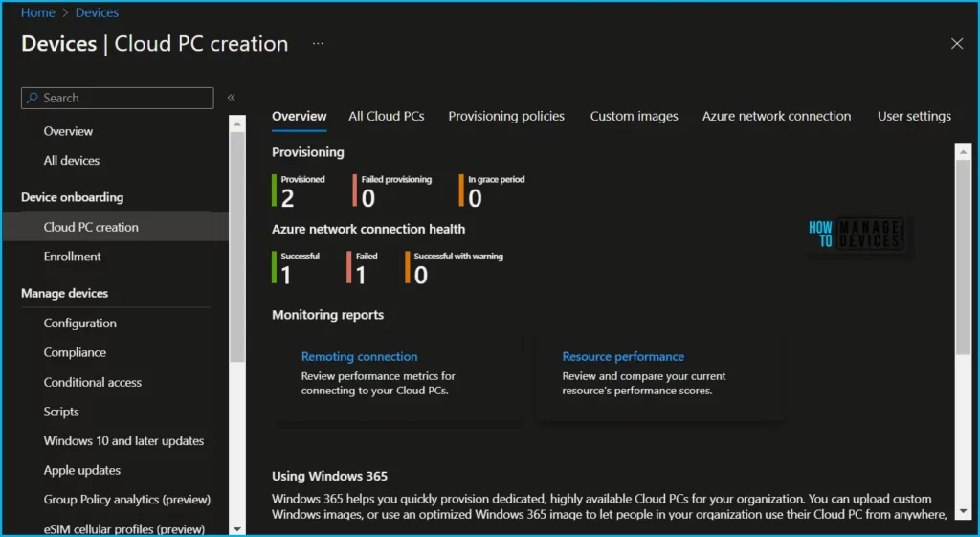The height and width of the screenshot is (537, 980).
Task: Click the Failed connection health count
Action: pos(361,276)
